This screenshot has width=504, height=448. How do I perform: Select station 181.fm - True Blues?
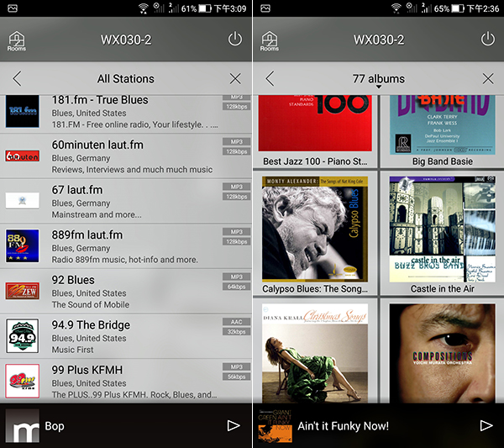point(100,100)
